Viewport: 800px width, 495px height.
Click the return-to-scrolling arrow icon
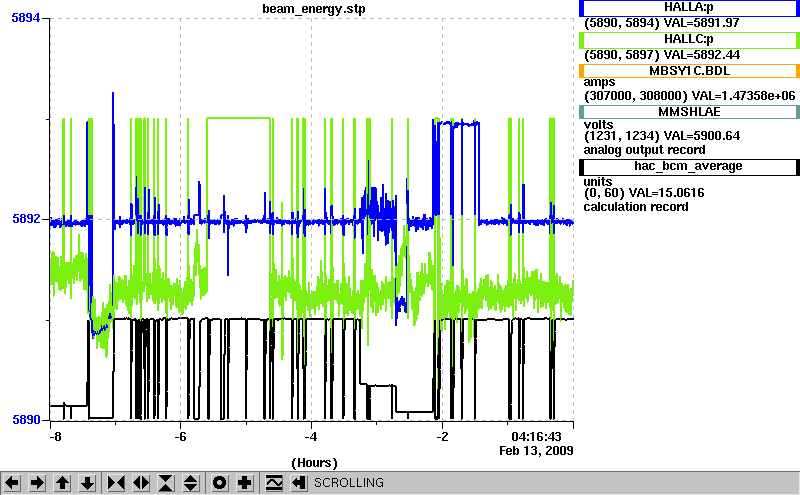(x=299, y=482)
